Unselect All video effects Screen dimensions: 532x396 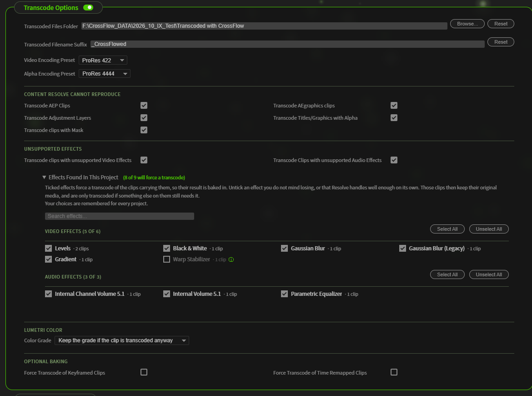point(489,229)
